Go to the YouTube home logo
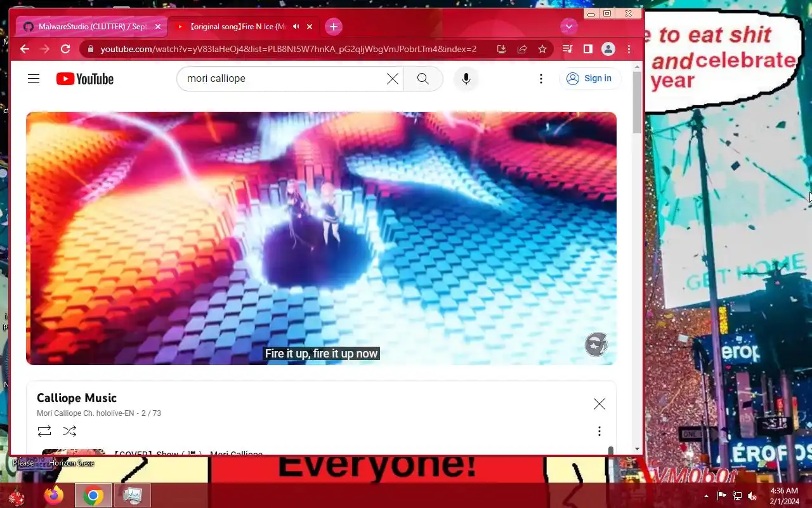This screenshot has height=508, width=812. tap(85, 79)
